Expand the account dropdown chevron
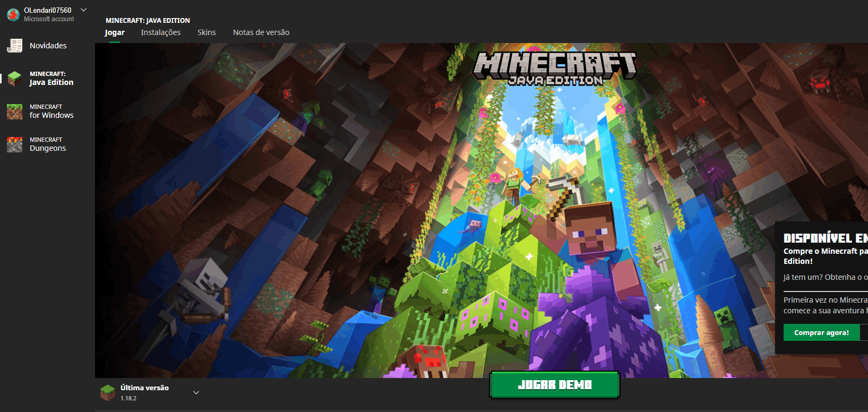 (83, 10)
